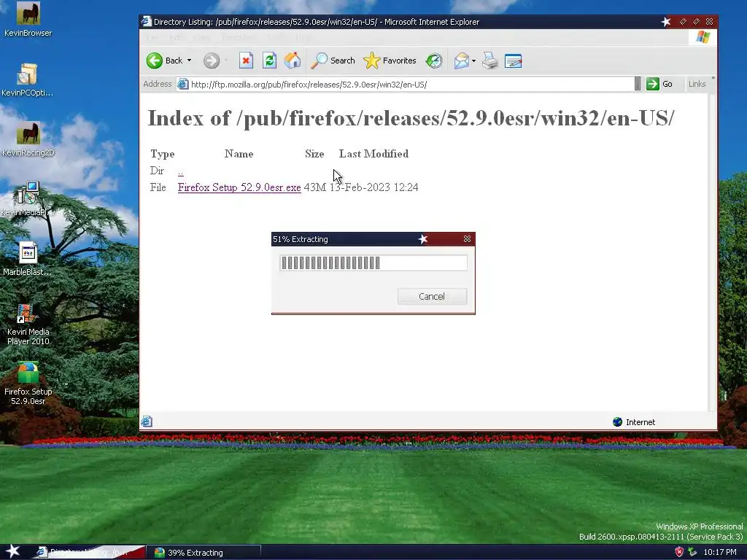Click the Links toolbar label
Viewport: 747px width, 560px height.
(x=697, y=85)
